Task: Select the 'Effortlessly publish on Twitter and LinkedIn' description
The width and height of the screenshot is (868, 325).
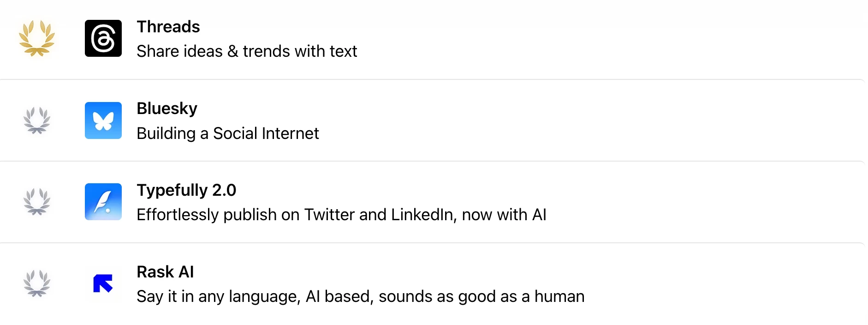Action: coord(341,215)
